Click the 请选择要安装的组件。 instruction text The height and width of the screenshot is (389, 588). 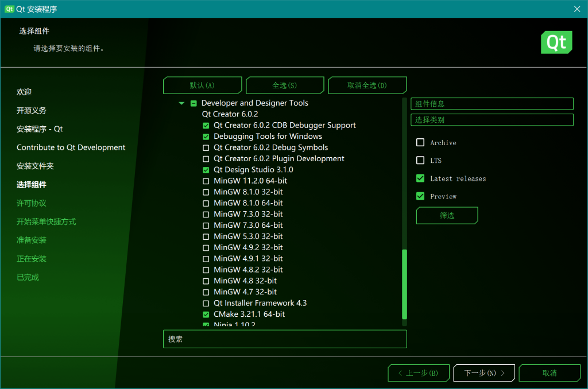(x=69, y=48)
